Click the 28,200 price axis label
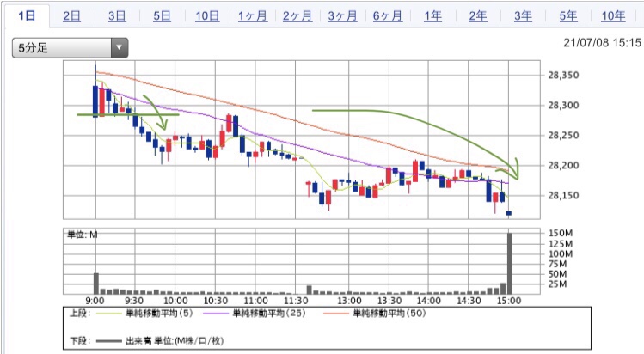The width and height of the screenshot is (644, 354). [x=563, y=165]
